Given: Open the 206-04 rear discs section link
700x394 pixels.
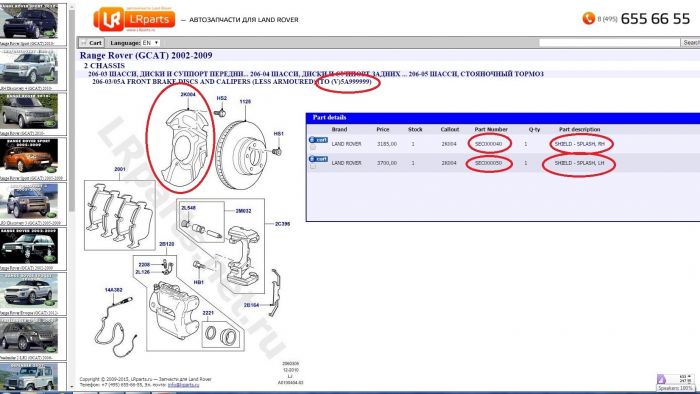Looking at the screenshot, I should click(325, 74).
